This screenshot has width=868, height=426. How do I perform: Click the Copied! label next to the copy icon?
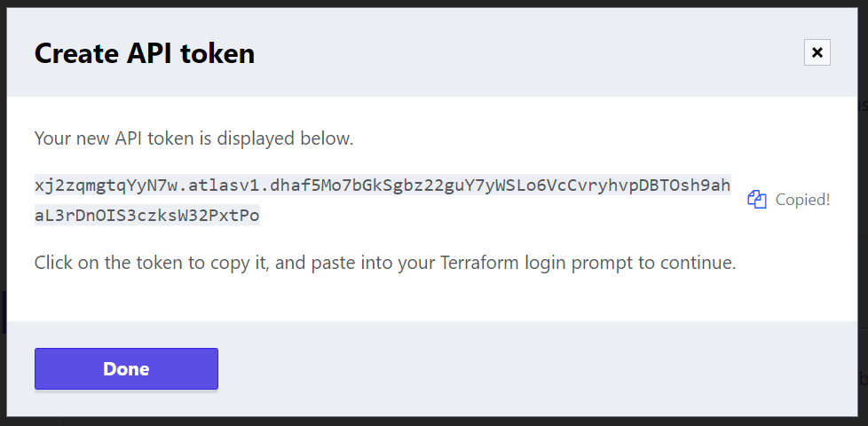[x=802, y=199]
